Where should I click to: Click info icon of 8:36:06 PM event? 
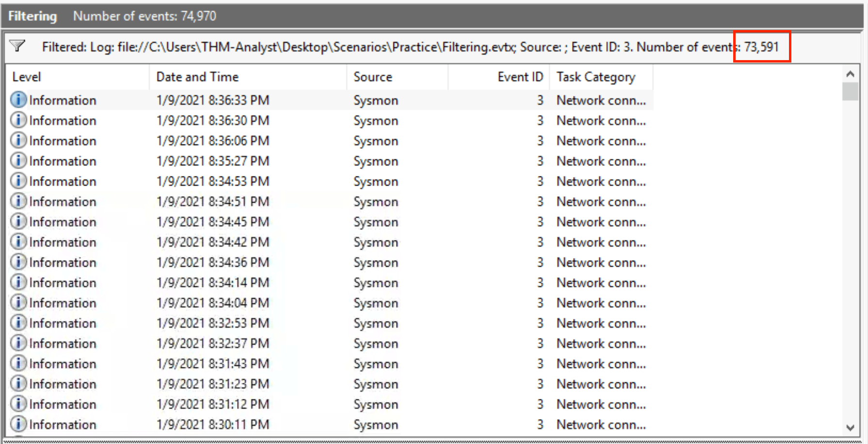click(x=18, y=141)
